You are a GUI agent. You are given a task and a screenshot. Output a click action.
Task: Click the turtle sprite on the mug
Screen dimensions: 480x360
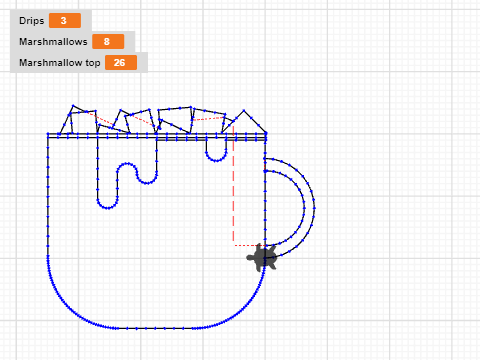point(262,258)
